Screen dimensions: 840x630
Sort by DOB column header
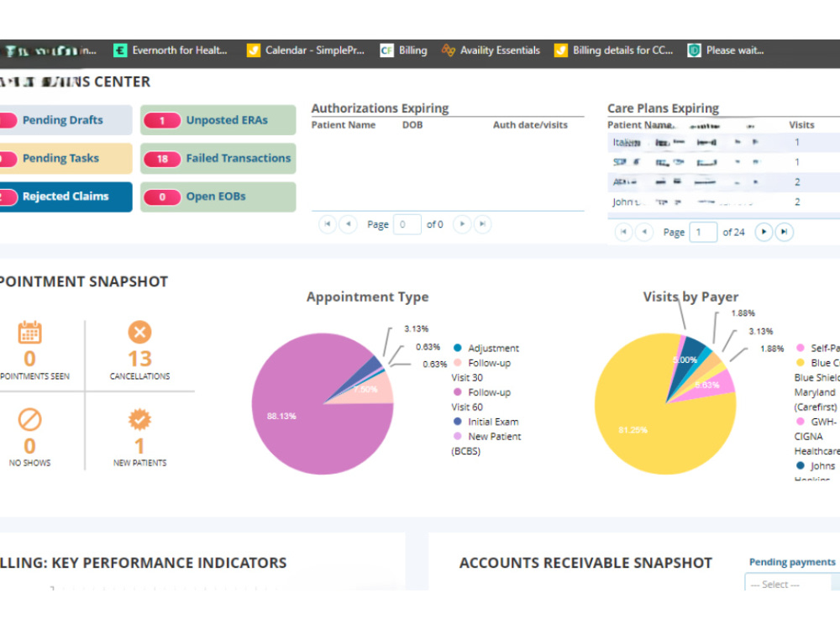[x=412, y=125]
